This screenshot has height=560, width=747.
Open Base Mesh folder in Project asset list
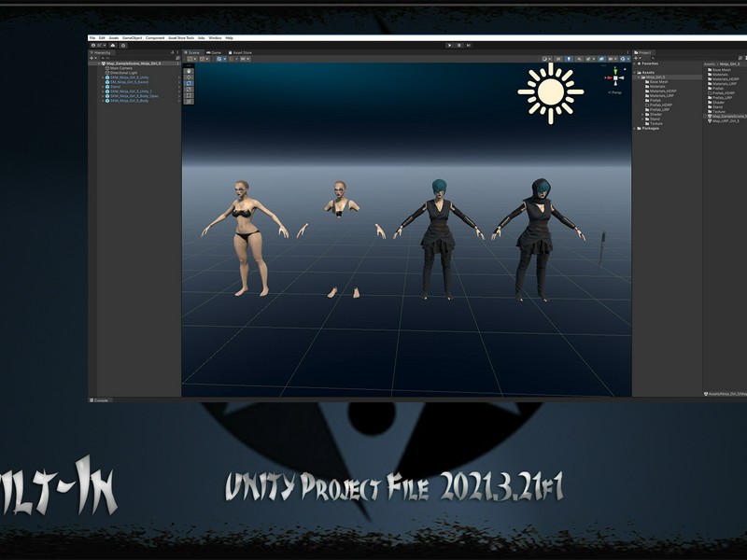(719, 70)
